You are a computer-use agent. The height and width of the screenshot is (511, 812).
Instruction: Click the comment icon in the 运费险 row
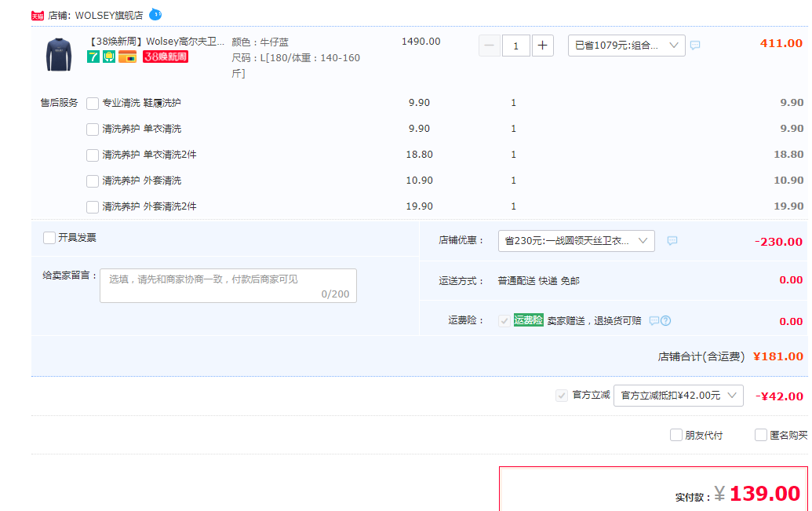point(654,321)
